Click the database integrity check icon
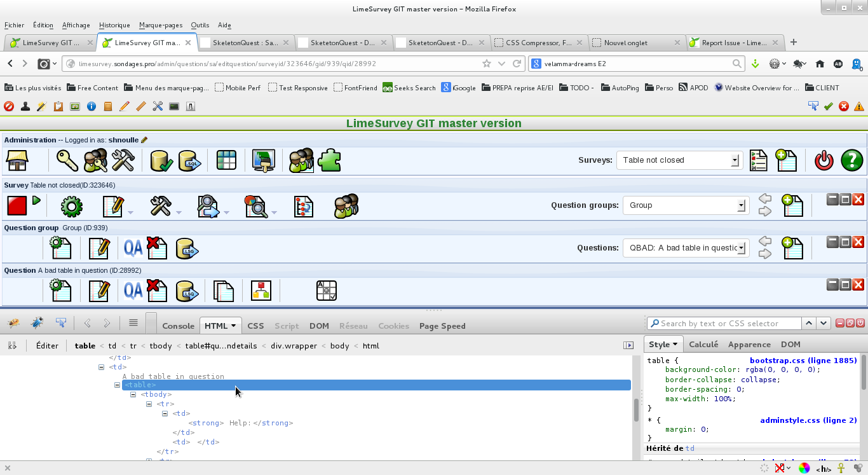 161,160
